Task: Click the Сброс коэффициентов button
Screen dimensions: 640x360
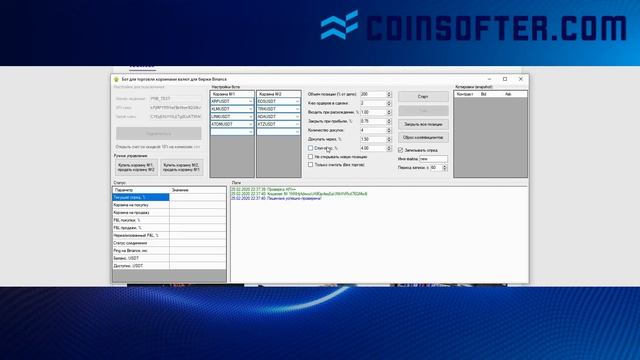Action: tap(423, 138)
